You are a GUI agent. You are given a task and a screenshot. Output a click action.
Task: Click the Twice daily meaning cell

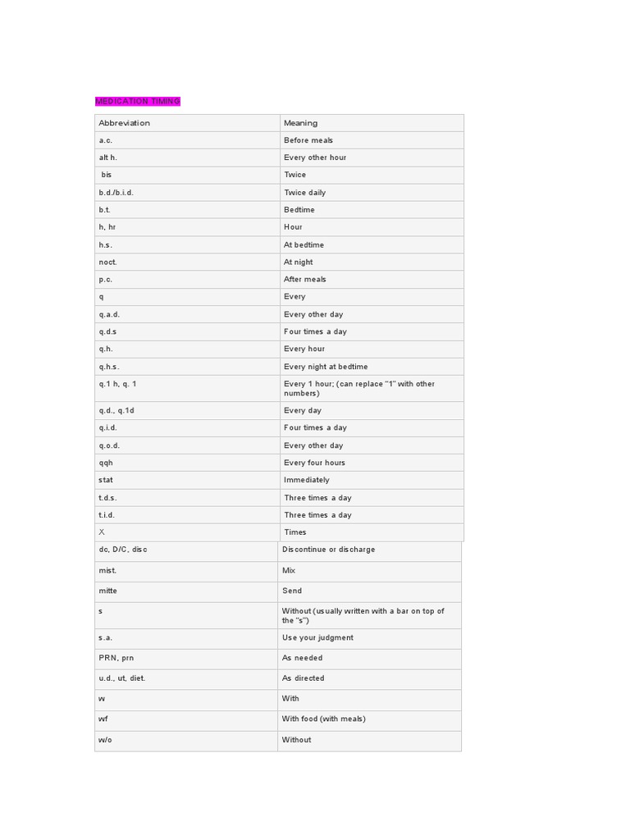304,193
